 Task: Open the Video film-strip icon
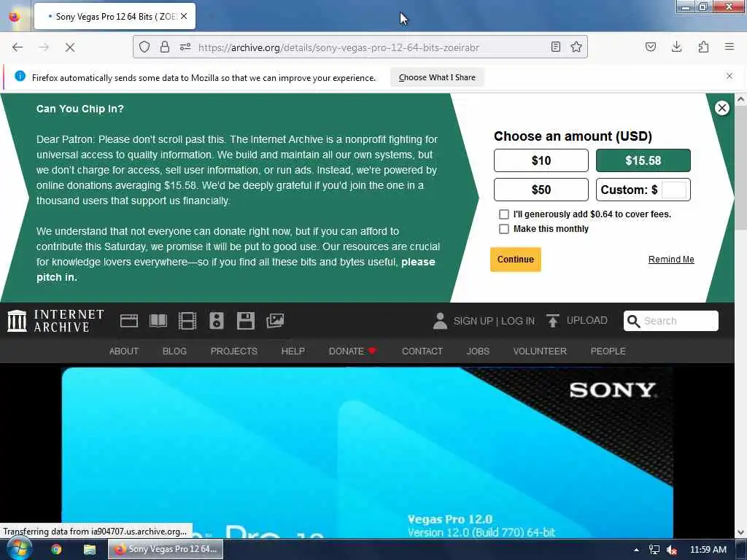[187, 321]
